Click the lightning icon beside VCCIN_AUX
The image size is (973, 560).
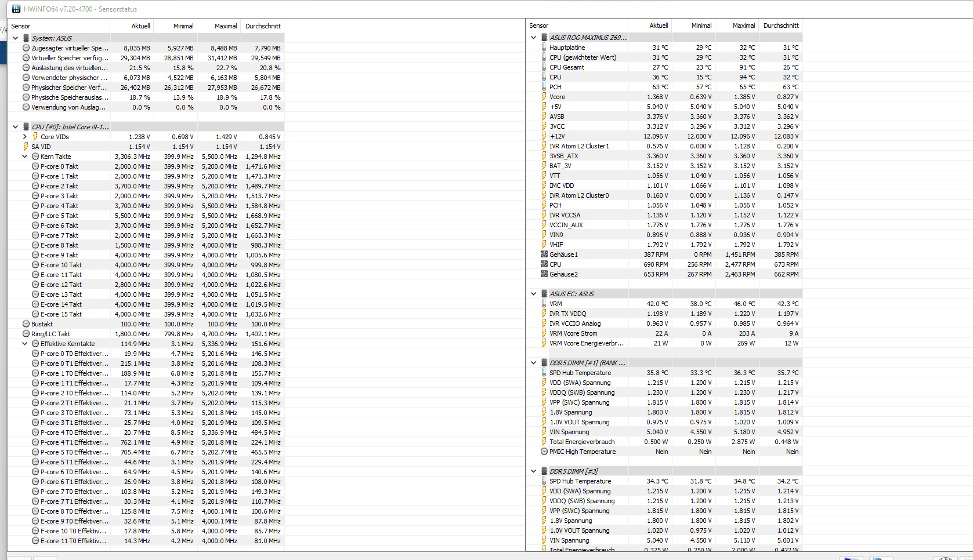coord(544,225)
